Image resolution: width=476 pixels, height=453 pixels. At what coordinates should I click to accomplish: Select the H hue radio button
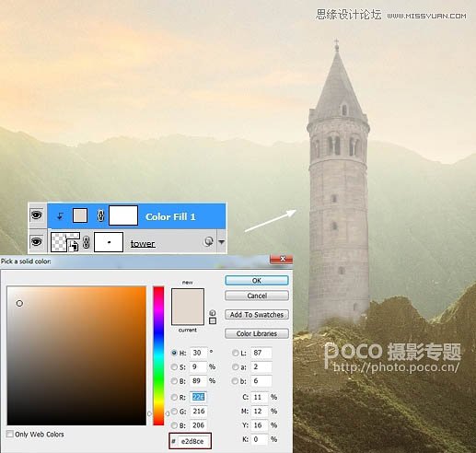point(174,353)
